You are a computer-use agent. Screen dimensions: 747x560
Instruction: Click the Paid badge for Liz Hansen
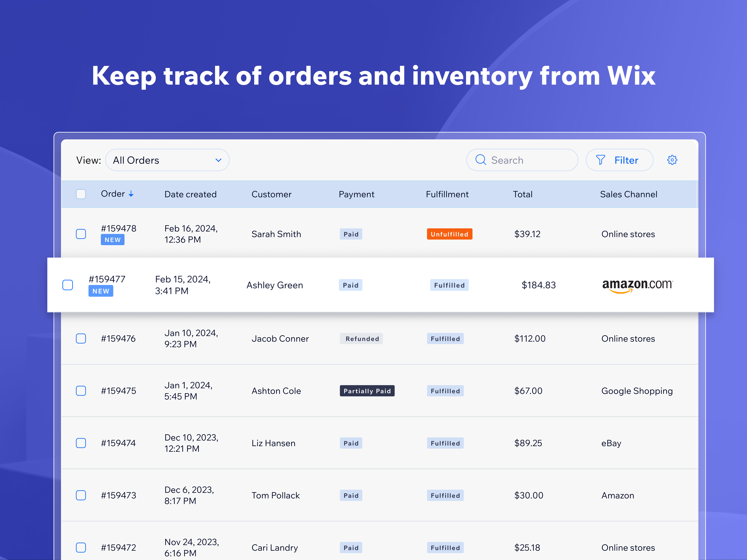[351, 443]
